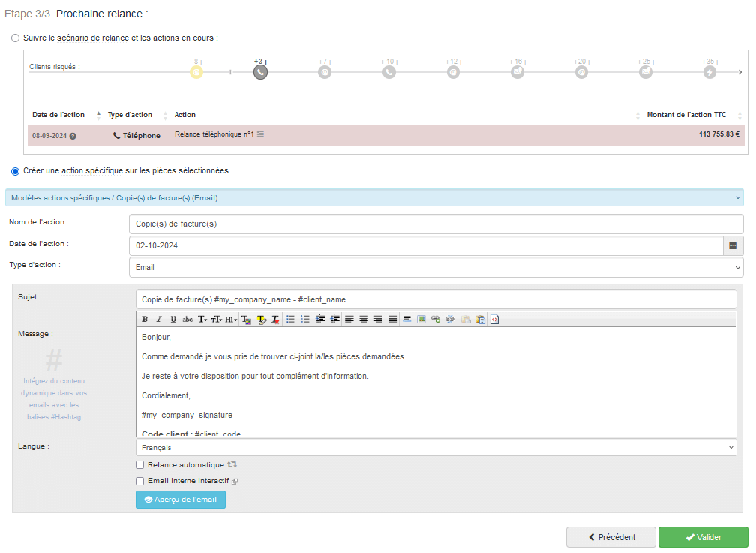756x553 pixels.
Task: Click the green 'Valider' button
Action: (703, 537)
